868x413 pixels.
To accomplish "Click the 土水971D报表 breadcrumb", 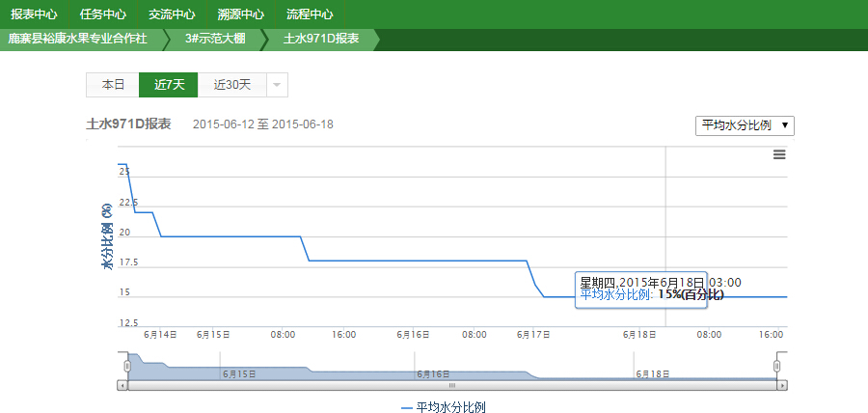I will (321, 39).
